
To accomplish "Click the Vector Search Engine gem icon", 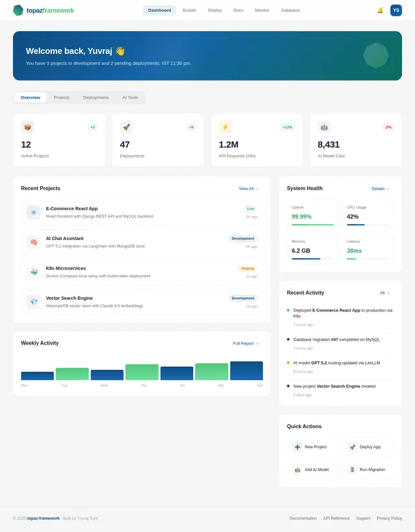I will pos(34,302).
